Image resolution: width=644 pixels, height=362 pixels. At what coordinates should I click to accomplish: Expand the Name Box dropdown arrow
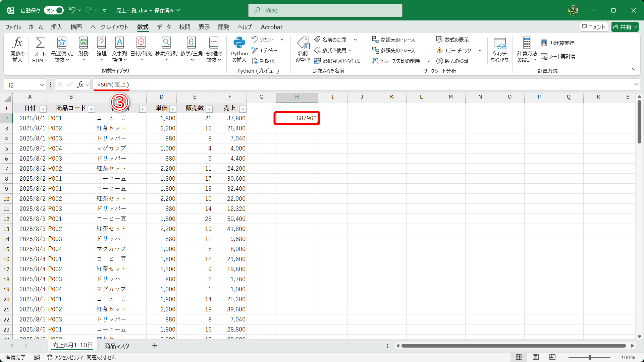[x=42, y=85]
